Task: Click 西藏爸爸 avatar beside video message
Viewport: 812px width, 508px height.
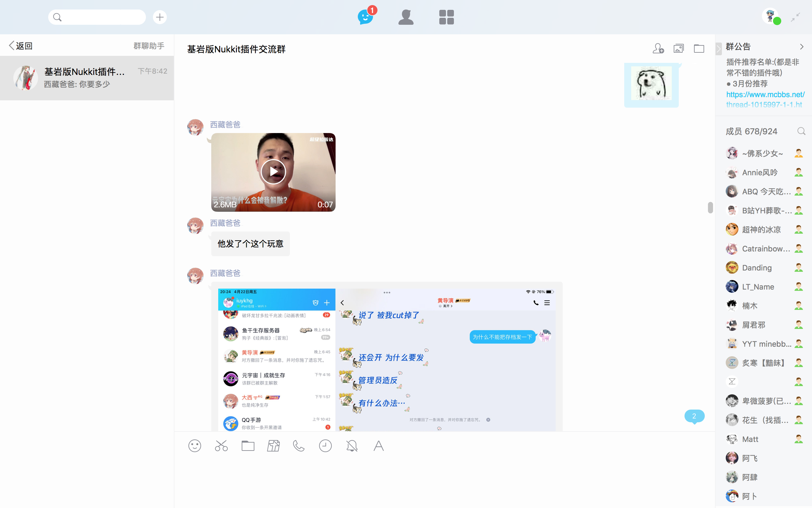Action: coord(195,127)
